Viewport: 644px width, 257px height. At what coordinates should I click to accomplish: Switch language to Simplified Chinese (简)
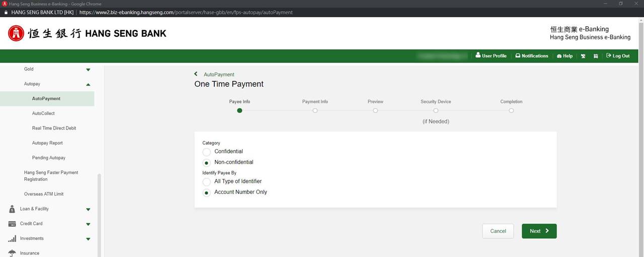click(x=596, y=56)
